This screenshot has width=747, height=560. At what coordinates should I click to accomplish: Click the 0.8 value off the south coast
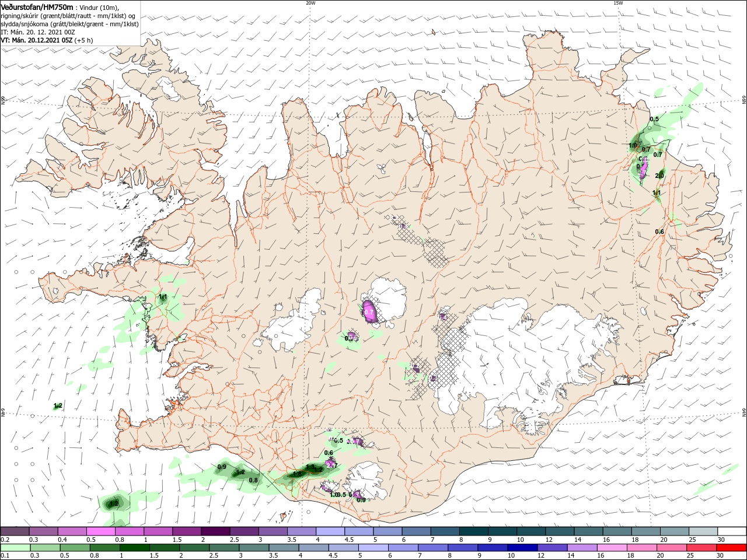(253, 481)
